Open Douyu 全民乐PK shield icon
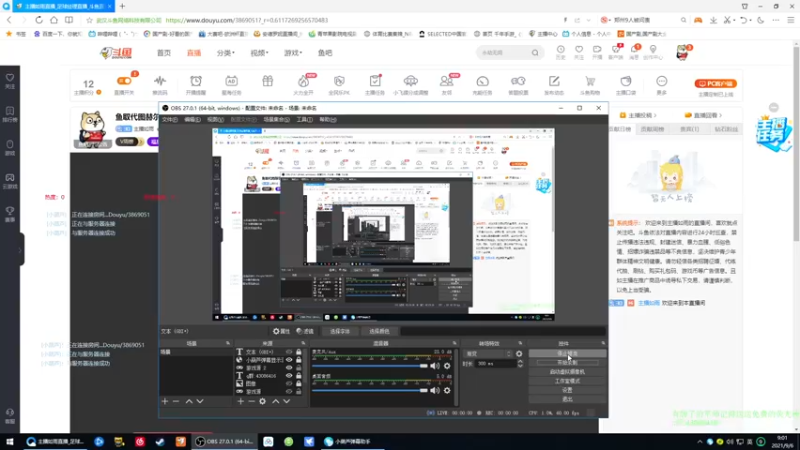This screenshot has width=800, height=450. click(339, 81)
